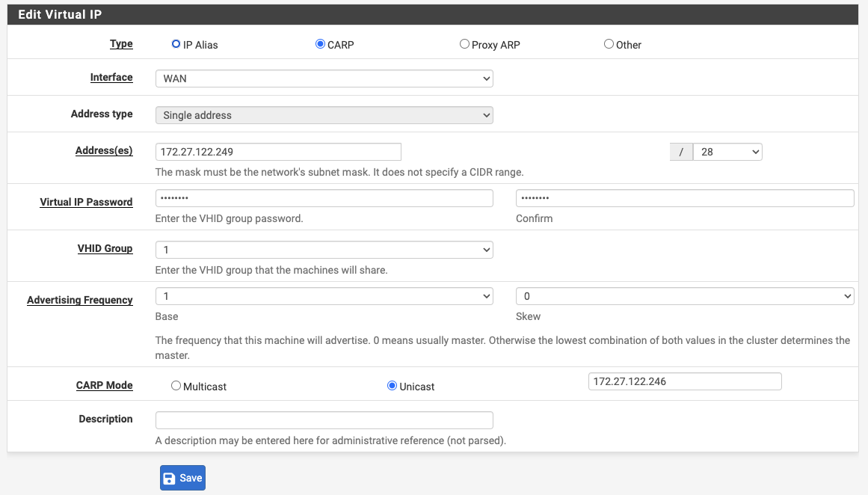This screenshot has width=868, height=495.
Task: Click the underlined Virtual IP Password label
Action: tap(86, 202)
